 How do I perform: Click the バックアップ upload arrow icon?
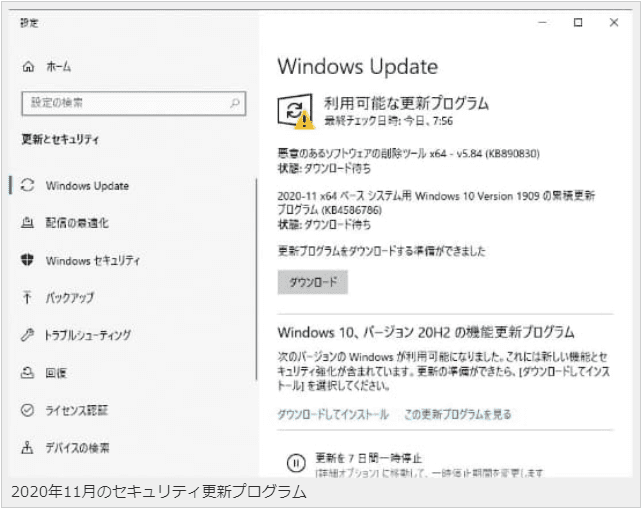[28, 298]
